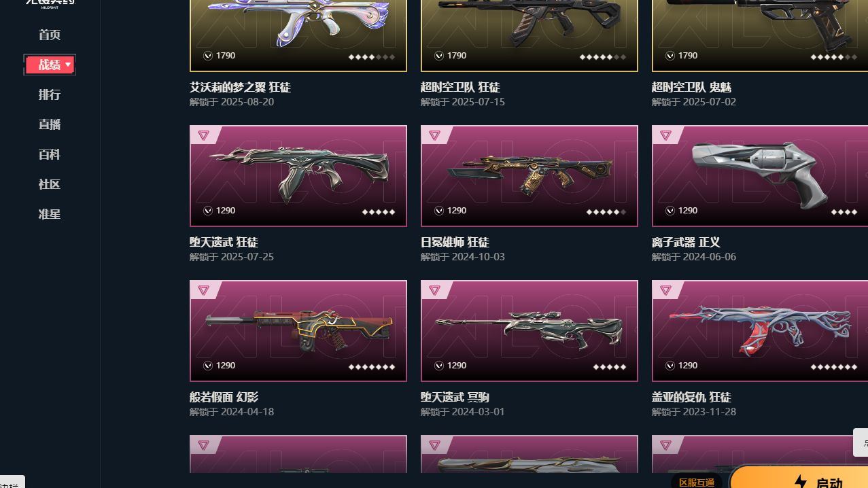
Task: Click the tier badge on 盖亚的复仇 狂徒 card
Action: click(x=665, y=290)
